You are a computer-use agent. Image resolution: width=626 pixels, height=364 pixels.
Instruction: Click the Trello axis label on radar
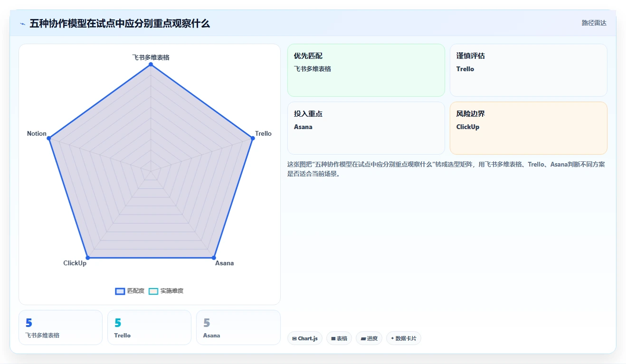click(x=263, y=133)
